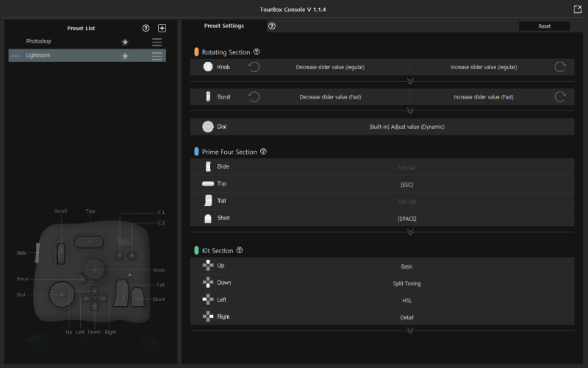Image resolution: width=588 pixels, height=368 pixels.
Task: Toggle star on Lightroom preset
Action: tap(125, 56)
